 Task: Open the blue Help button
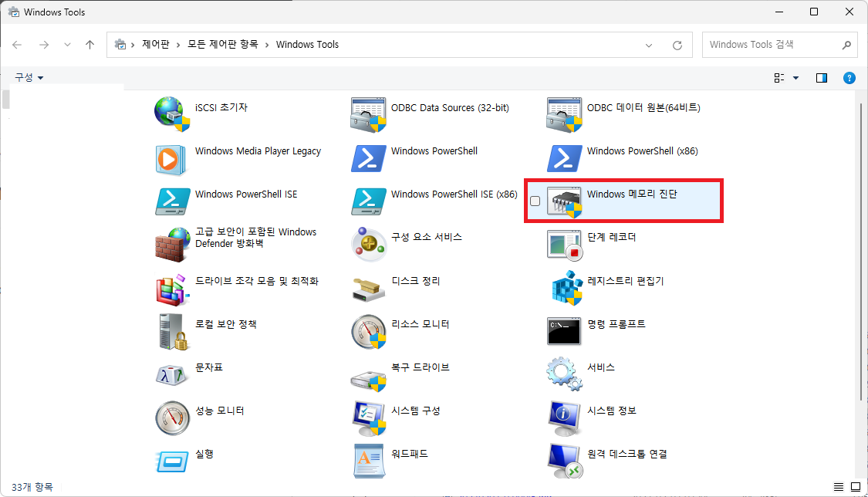pos(849,78)
